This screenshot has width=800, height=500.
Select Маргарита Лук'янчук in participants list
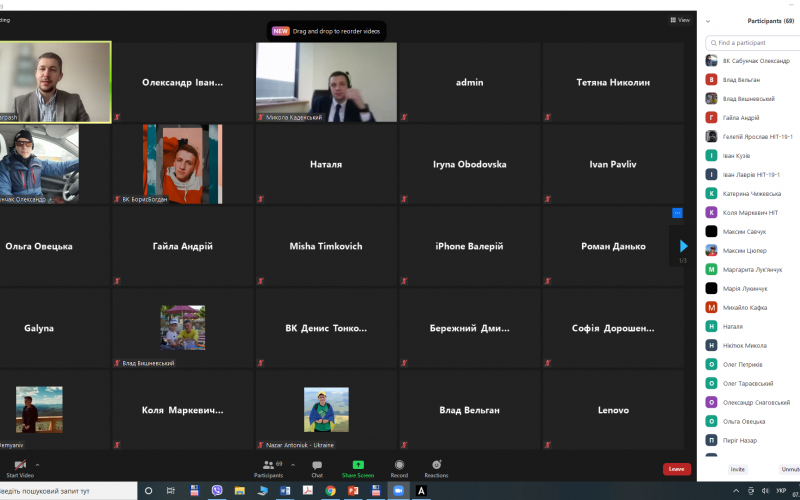(753, 269)
